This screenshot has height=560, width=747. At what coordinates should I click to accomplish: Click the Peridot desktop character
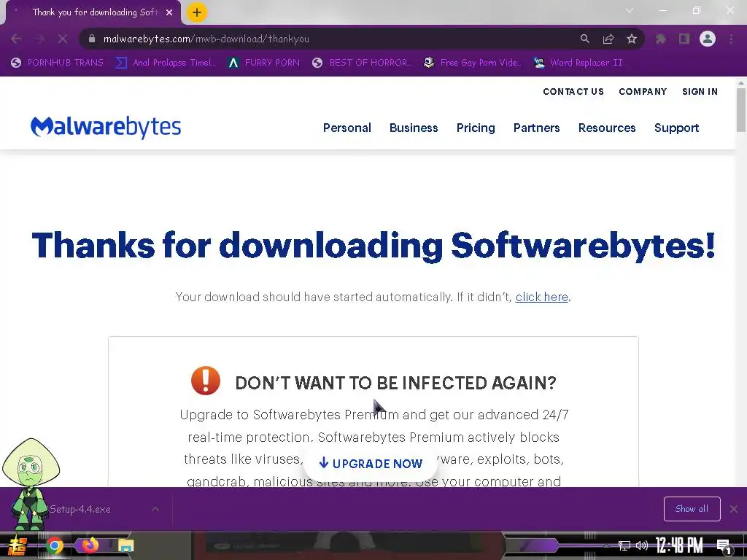[x=31, y=483]
